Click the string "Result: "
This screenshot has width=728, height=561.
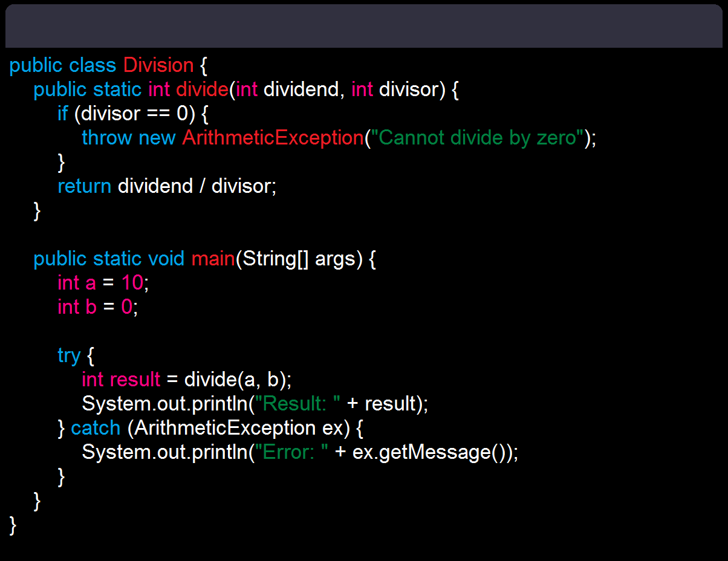(x=299, y=404)
